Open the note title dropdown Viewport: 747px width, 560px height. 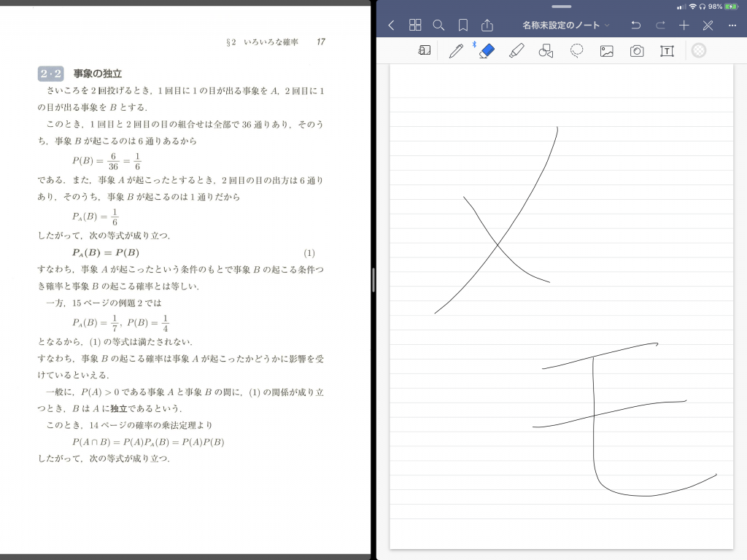(x=565, y=26)
